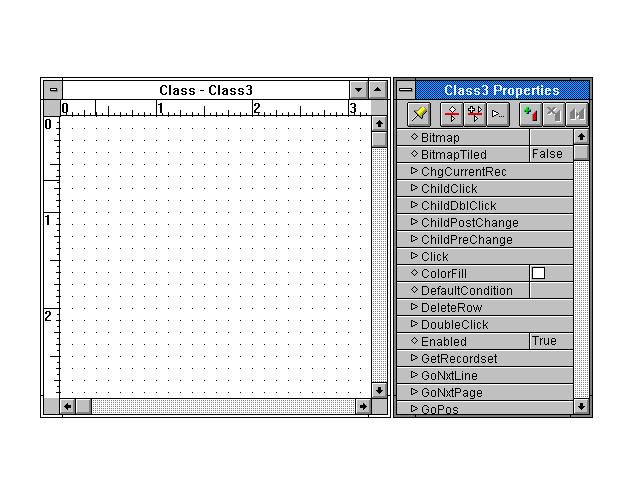Open the Class3 Properties system menu box
Viewport: 640px width, 480px height.
pyautogui.click(x=405, y=90)
